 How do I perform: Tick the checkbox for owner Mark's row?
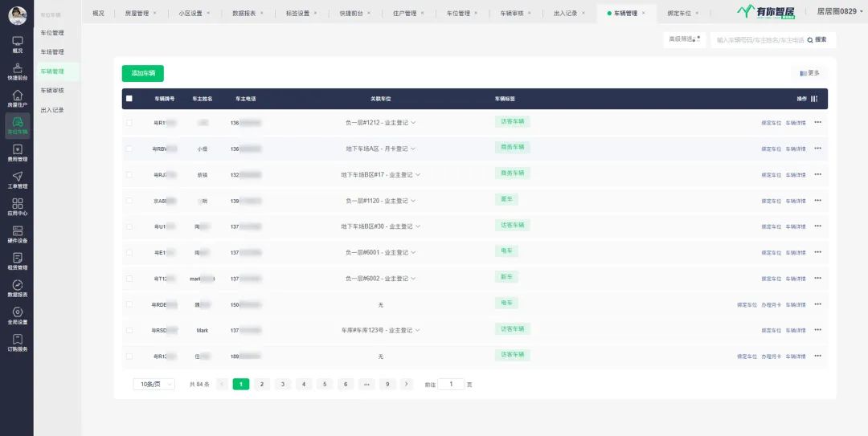click(129, 330)
